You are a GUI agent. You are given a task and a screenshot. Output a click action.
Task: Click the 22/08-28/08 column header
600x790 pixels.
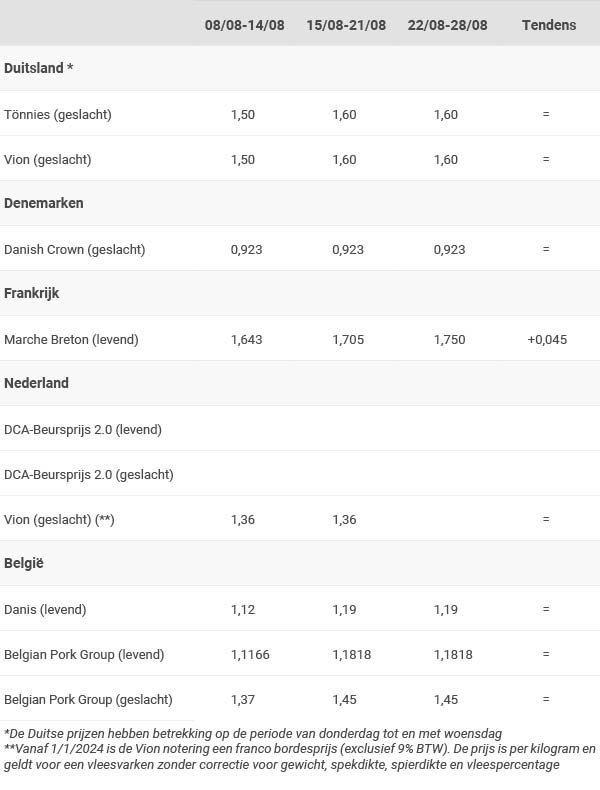point(447,25)
